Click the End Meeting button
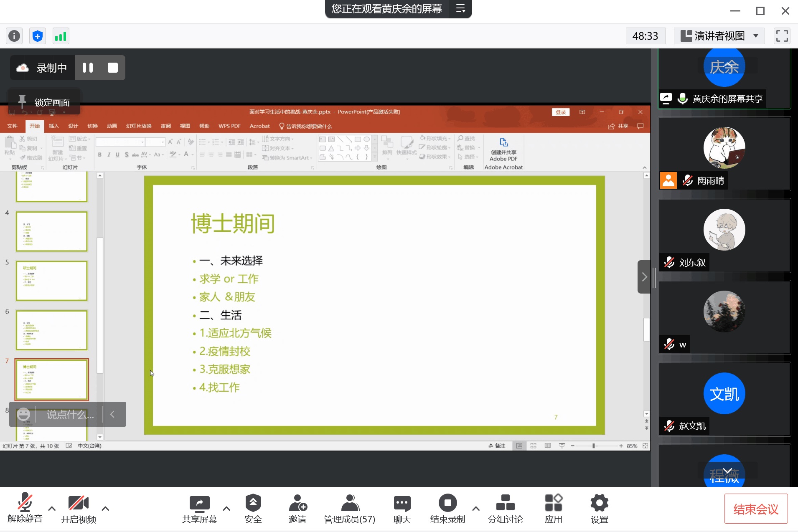Image resolution: width=798 pixels, height=532 pixels. [756, 509]
